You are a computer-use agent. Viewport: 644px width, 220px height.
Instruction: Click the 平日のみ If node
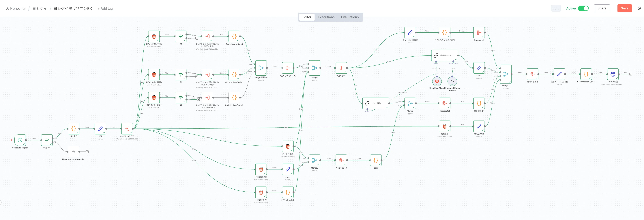tap(47, 140)
